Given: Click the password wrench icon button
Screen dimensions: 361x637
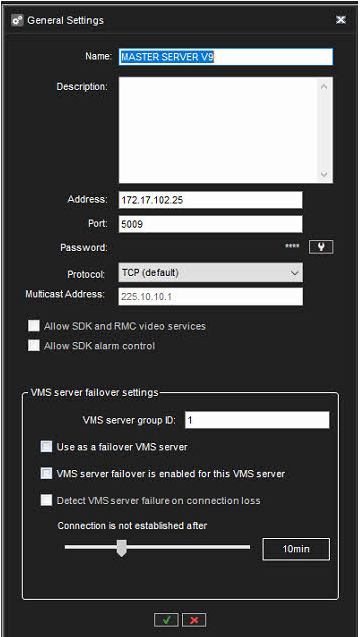Looking at the screenshot, I should tap(321, 247).
